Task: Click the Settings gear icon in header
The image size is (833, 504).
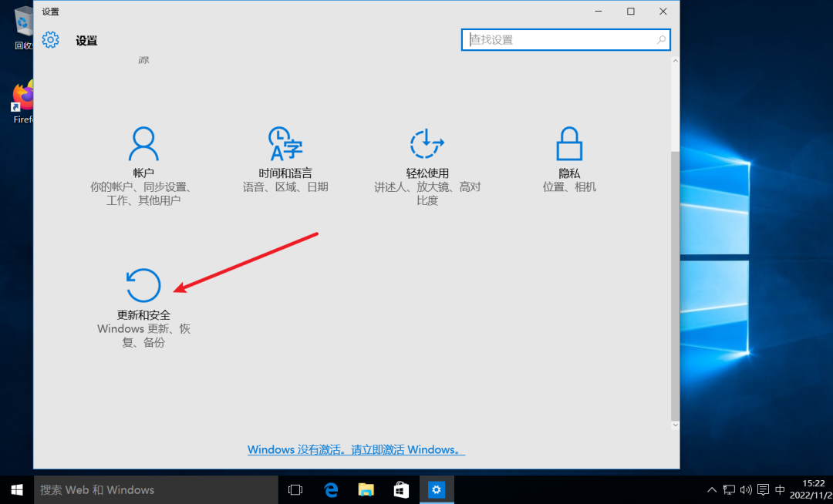Action: tap(50, 40)
